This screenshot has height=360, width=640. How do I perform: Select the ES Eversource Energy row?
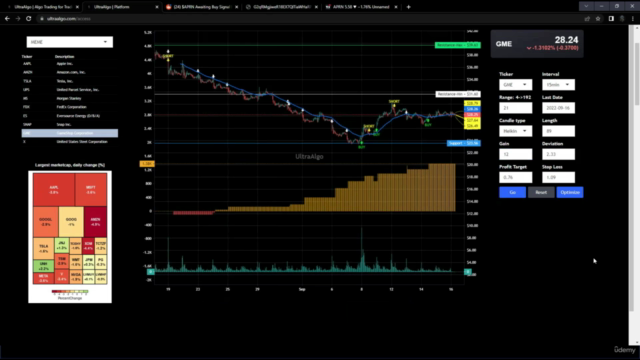pyautogui.click(x=70, y=116)
